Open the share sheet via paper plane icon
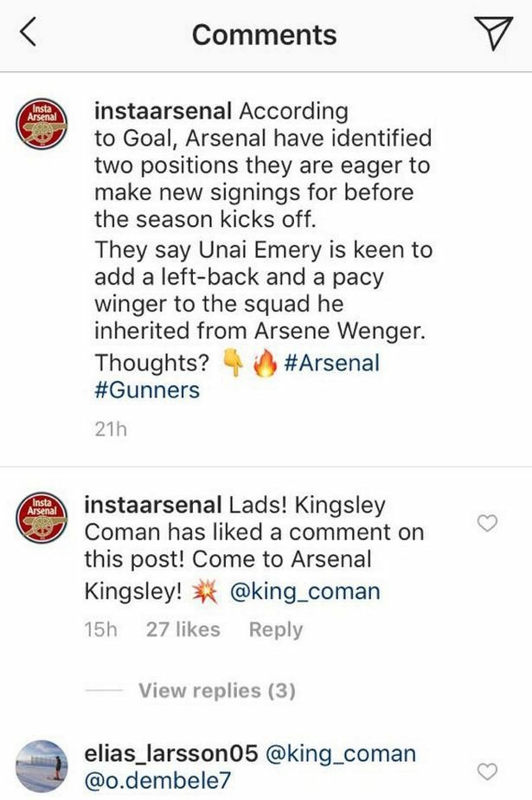 [x=493, y=33]
